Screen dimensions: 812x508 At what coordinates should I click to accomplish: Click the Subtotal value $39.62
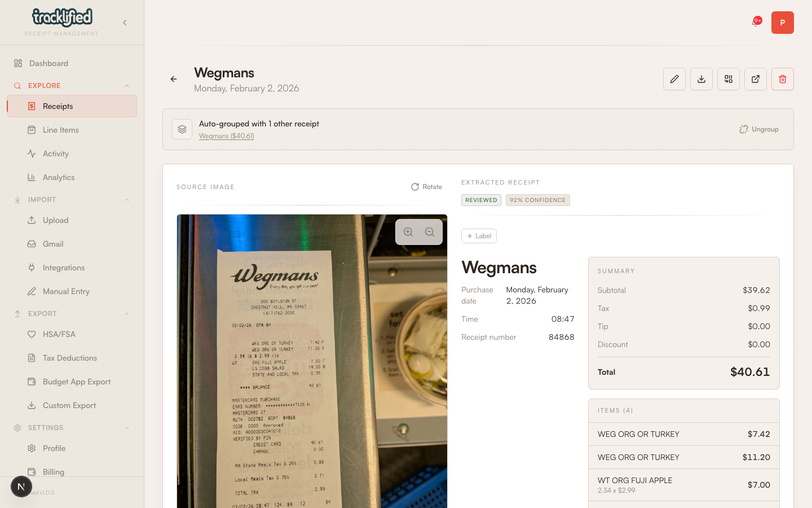coord(756,290)
